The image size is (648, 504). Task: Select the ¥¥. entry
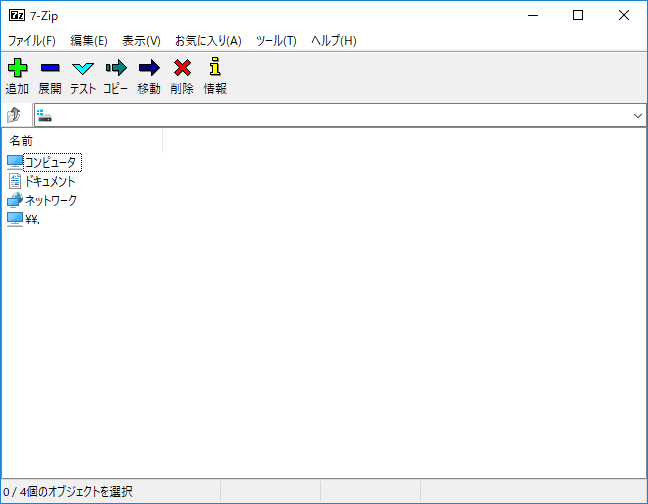coord(32,219)
